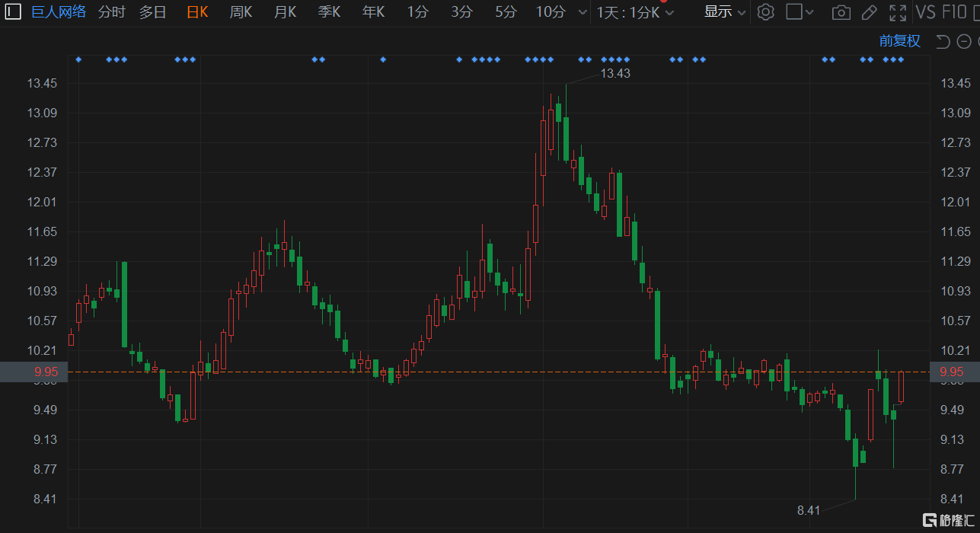Open the F10 company info

tap(954, 12)
